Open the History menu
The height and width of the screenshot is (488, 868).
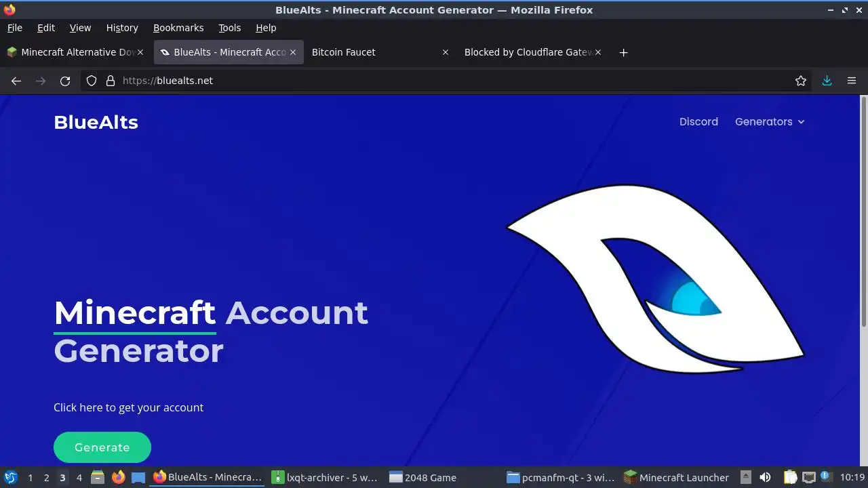122,28
